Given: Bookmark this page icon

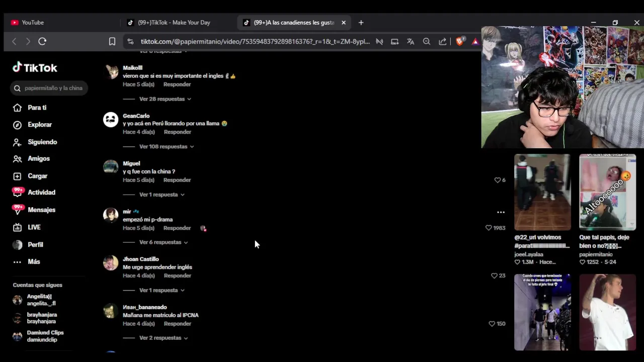Looking at the screenshot, I should click(112, 42).
